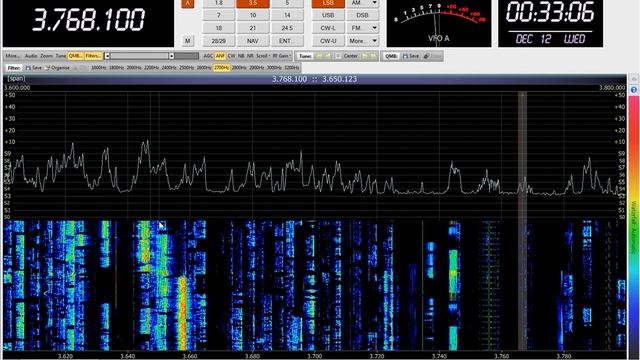Click the S-meter needle display
Viewport: 640px width, 360px height.
click(439, 23)
